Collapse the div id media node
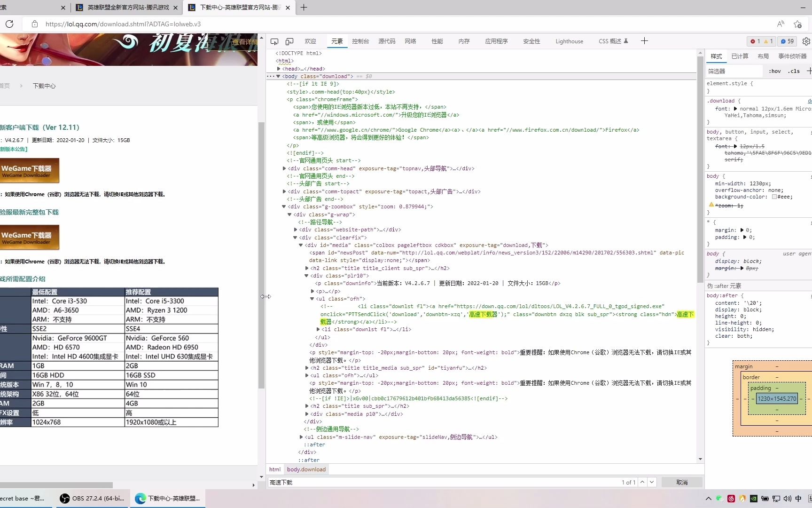The height and width of the screenshot is (508, 812). point(301,245)
